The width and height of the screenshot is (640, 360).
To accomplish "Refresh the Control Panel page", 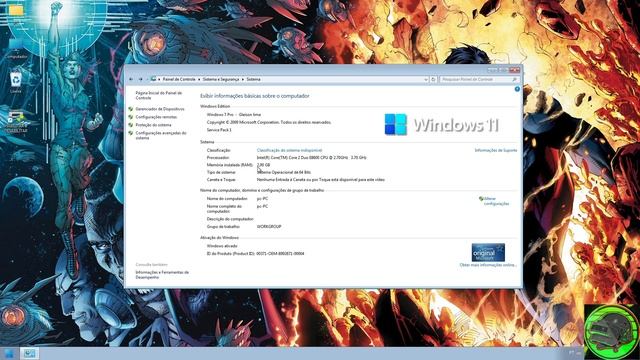I will (x=433, y=80).
